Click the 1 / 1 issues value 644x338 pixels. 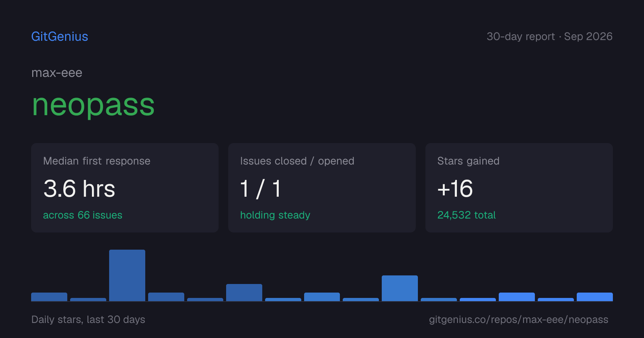click(261, 188)
